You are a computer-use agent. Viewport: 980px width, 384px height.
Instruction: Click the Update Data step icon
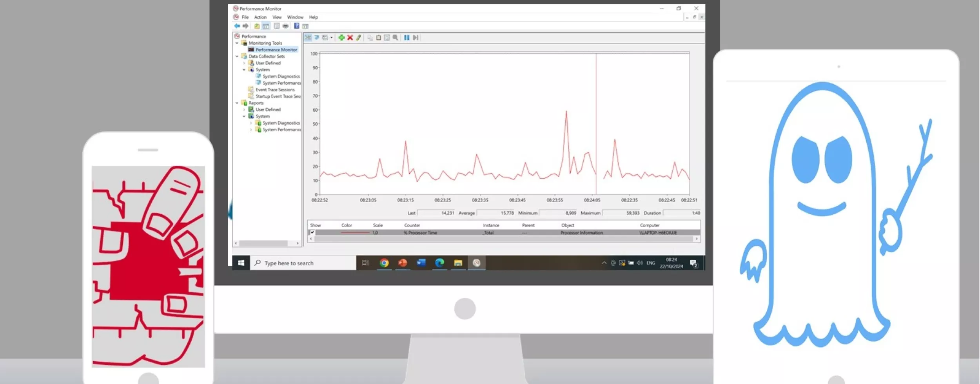[416, 38]
